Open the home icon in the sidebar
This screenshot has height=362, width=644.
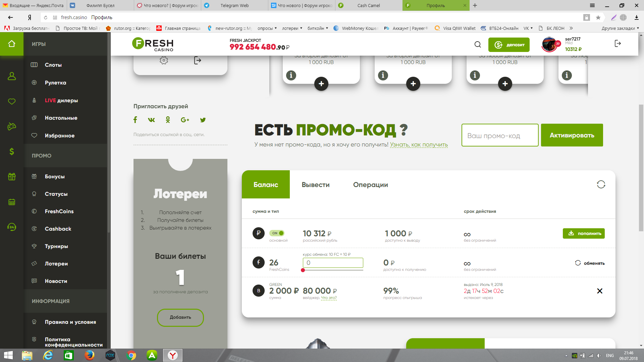tap(12, 44)
